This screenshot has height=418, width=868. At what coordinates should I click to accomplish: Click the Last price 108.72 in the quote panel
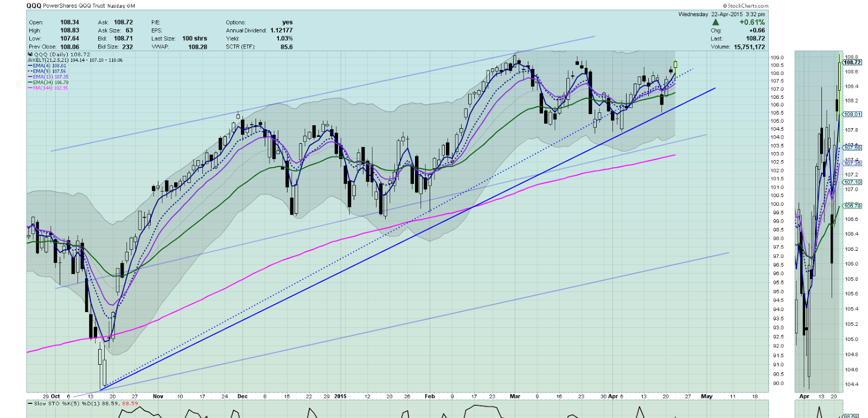[755, 39]
